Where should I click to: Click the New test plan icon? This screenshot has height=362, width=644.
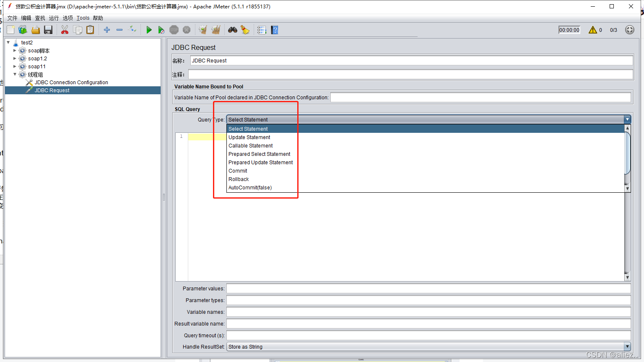tap(10, 30)
